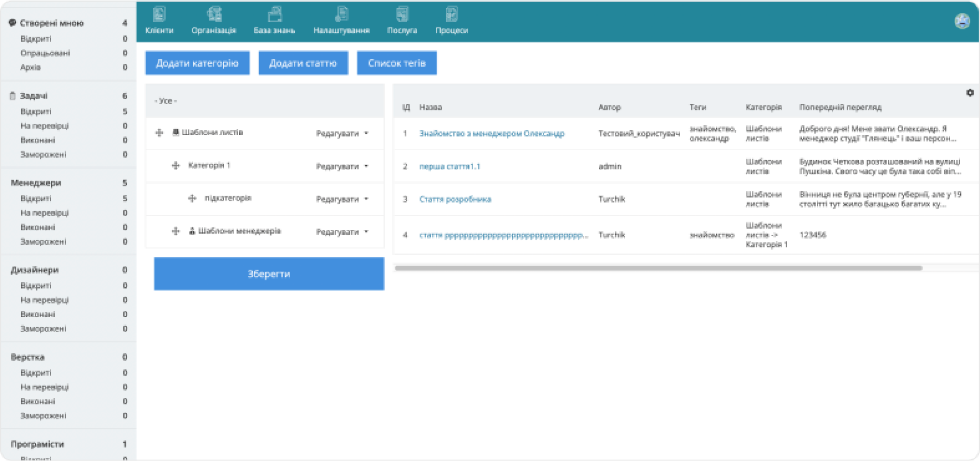
Task: Open Верстка sidebar group
Action: (x=27, y=358)
